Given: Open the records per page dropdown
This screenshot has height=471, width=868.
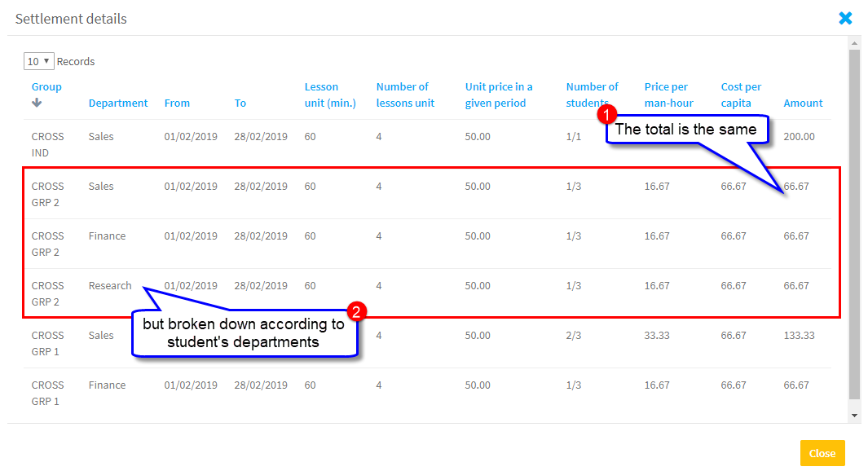Looking at the screenshot, I should point(38,61).
